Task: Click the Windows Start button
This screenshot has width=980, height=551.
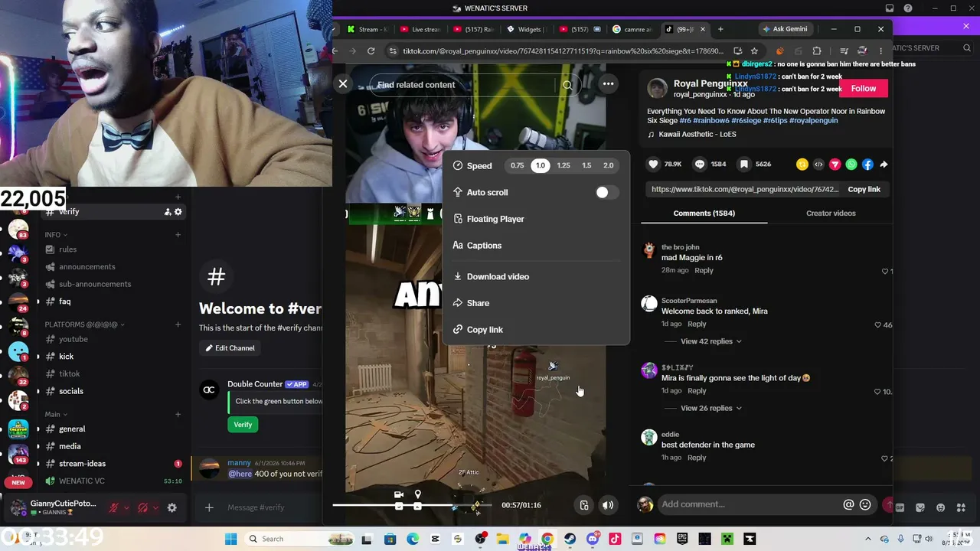Action: coord(230,539)
